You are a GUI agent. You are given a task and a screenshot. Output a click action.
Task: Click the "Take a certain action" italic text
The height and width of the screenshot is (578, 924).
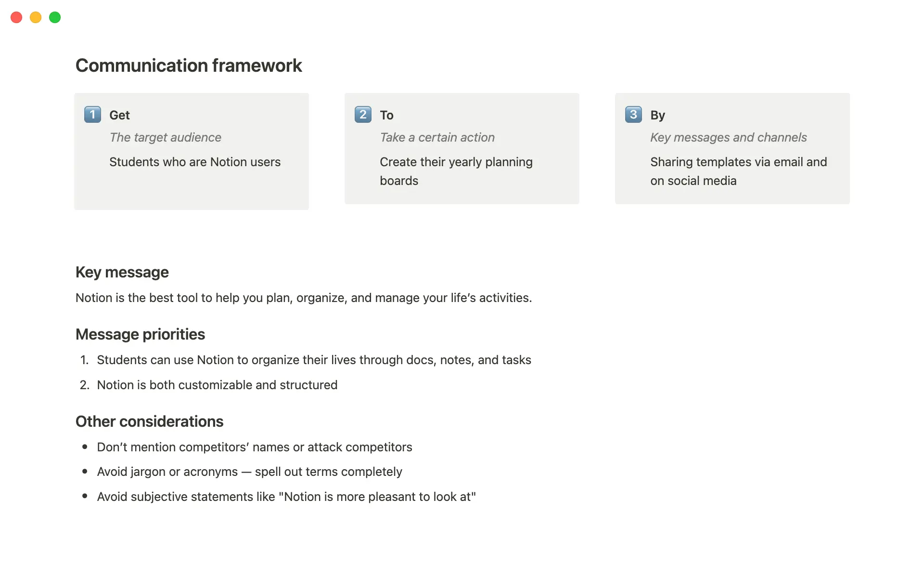click(437, 137)
